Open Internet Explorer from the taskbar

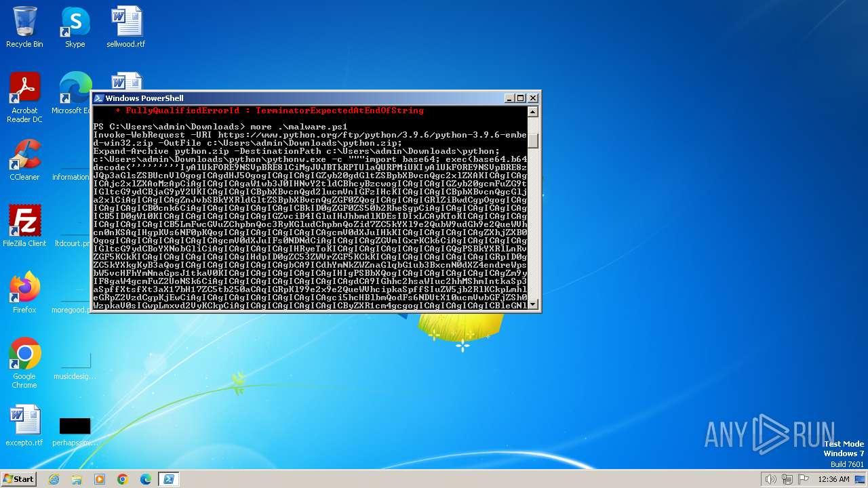pos(54,479)
